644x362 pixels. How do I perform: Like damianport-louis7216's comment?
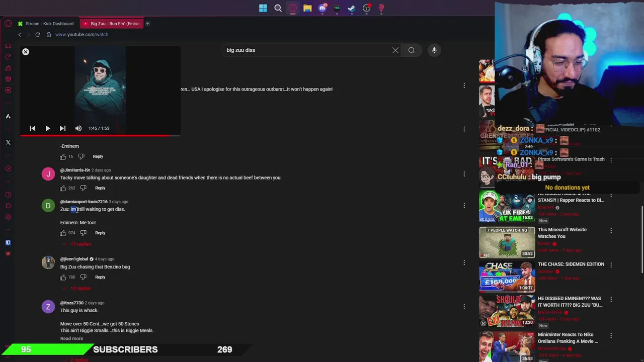tap(63, 233)
